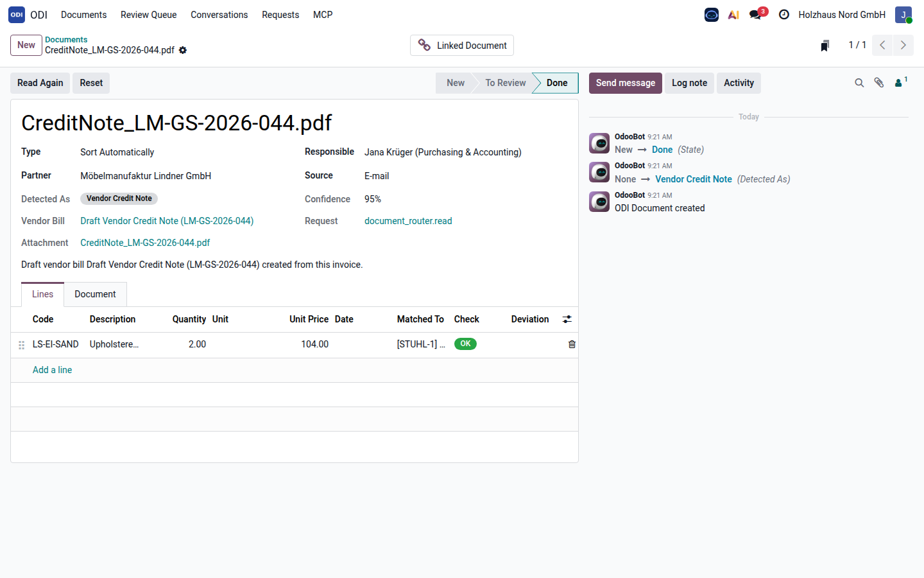
Task: Click the Log note button
Action: point(690,83)
